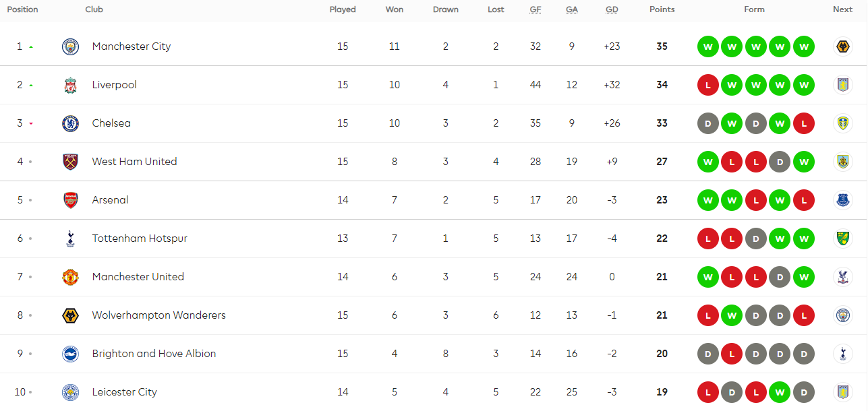Click the Liverpool crest beside the club name

(70, 85)
